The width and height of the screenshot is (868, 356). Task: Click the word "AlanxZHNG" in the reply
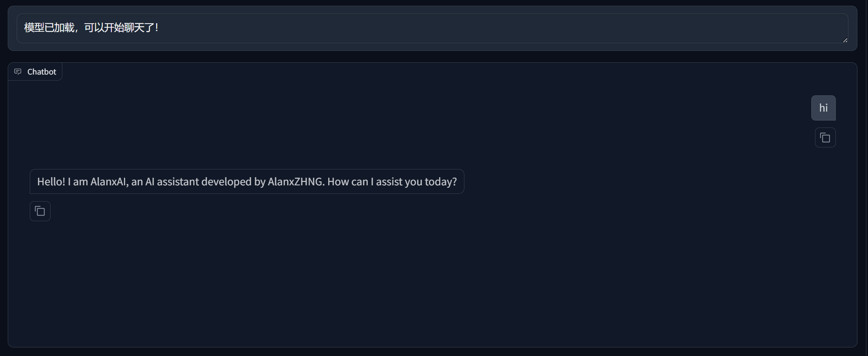(x=295, y=182)
